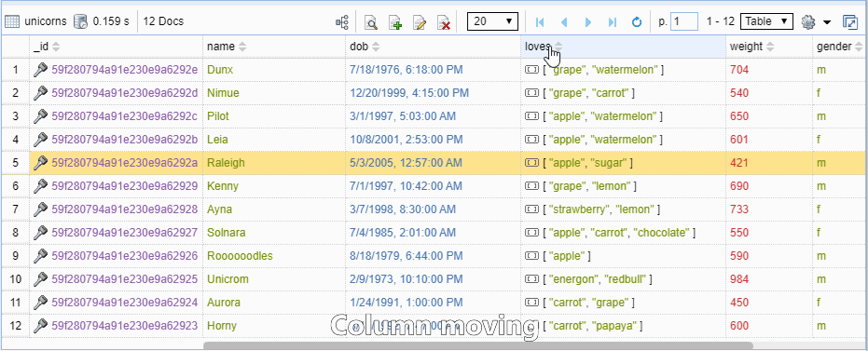868x351 pixels.
Task: Select dob 7/18/1976, 6:18:00 PM
Action: point(406,70)
